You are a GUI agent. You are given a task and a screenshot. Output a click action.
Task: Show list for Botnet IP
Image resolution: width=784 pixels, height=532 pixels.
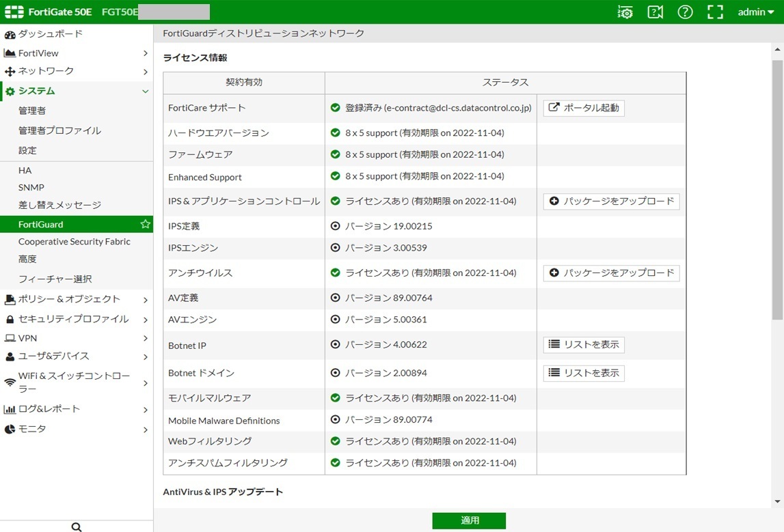coord(584,345)
